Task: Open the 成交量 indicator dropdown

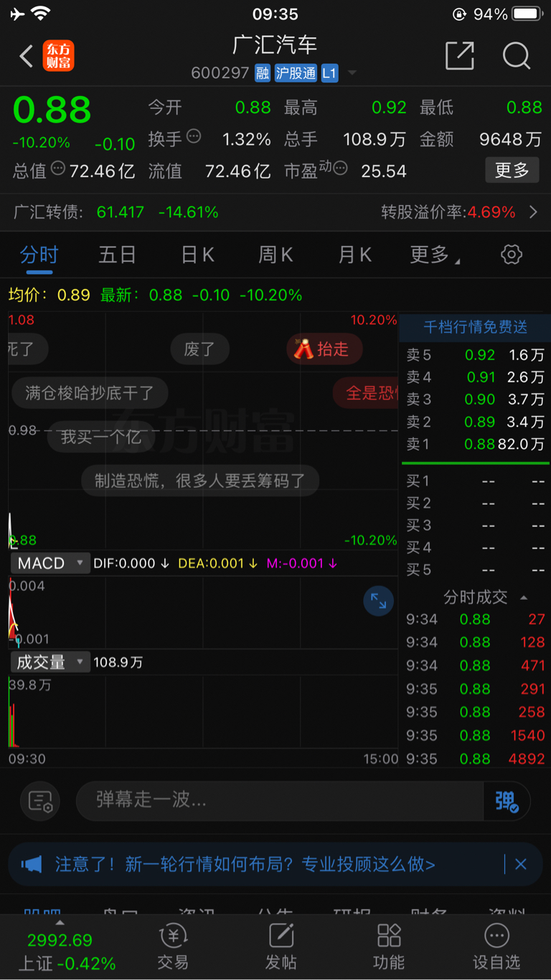Action: pyautogui.click(x=50, y=661)
